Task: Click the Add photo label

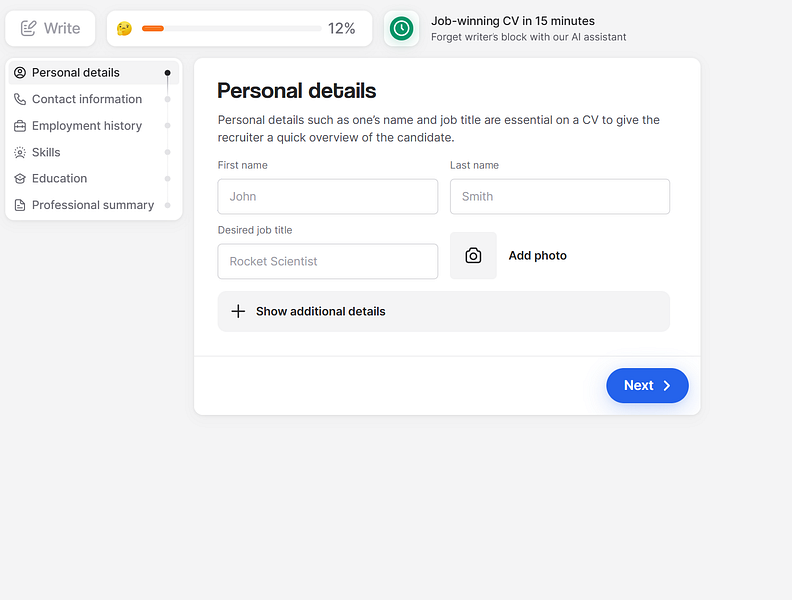Action: (x=537, y=256)
